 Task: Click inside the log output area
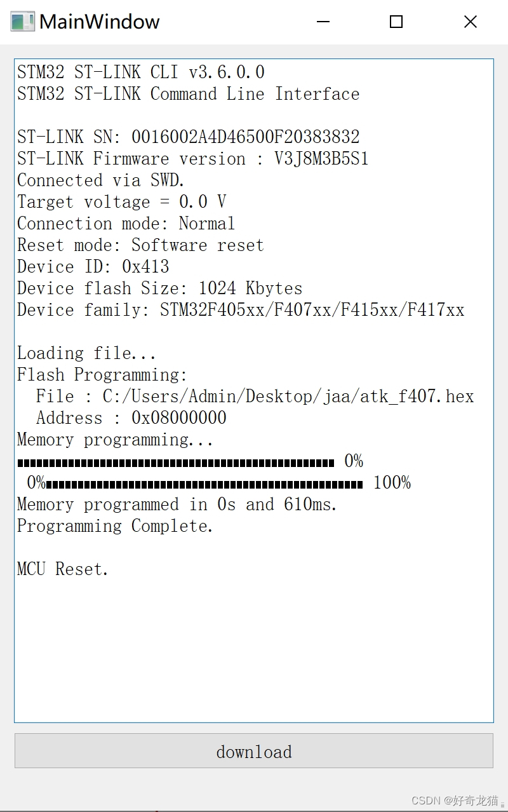coord(254,635)
